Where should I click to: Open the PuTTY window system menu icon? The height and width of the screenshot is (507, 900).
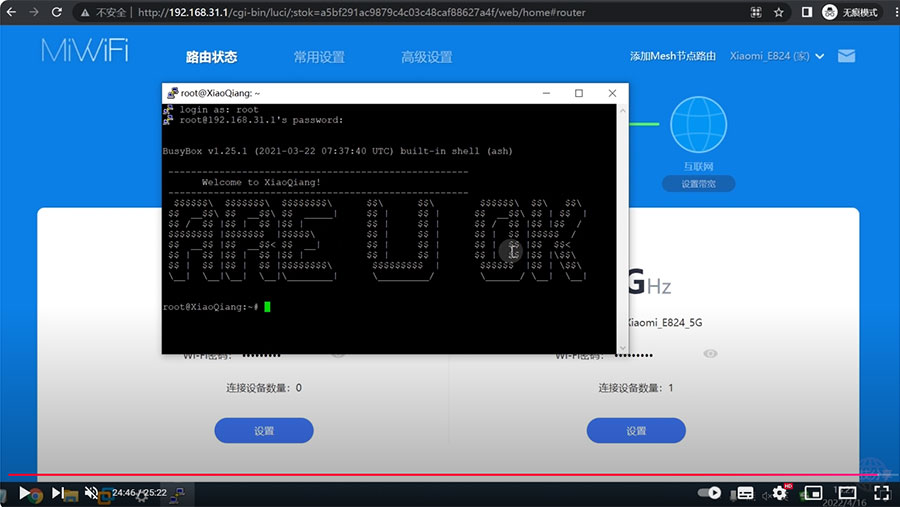(172, 93)
